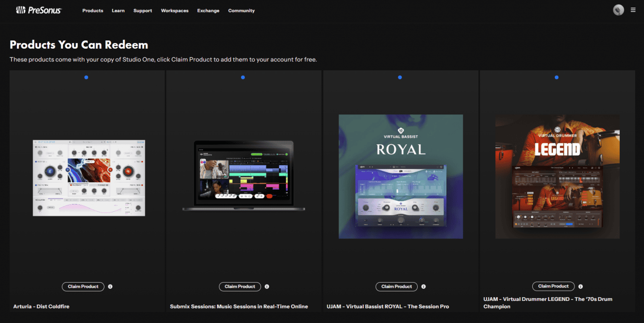
Task: Open the hamburger menu icon
Action: [x=633, y=10]
